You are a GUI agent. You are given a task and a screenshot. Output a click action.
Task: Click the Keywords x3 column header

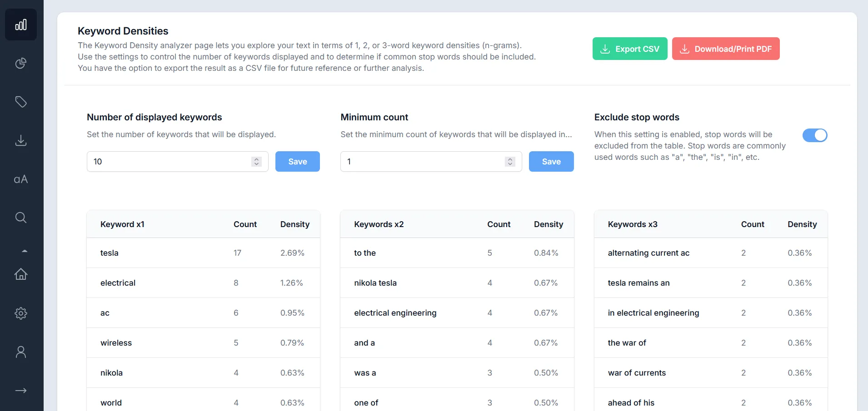coord(633,224)
